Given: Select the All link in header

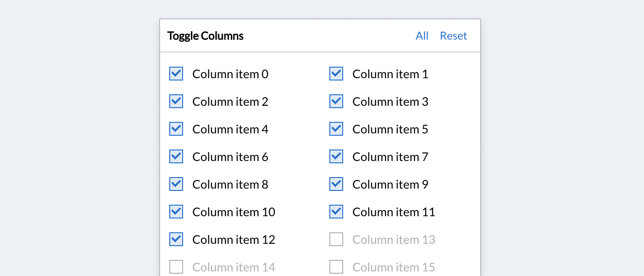Looking at the screenshot, I should (422, 36).
